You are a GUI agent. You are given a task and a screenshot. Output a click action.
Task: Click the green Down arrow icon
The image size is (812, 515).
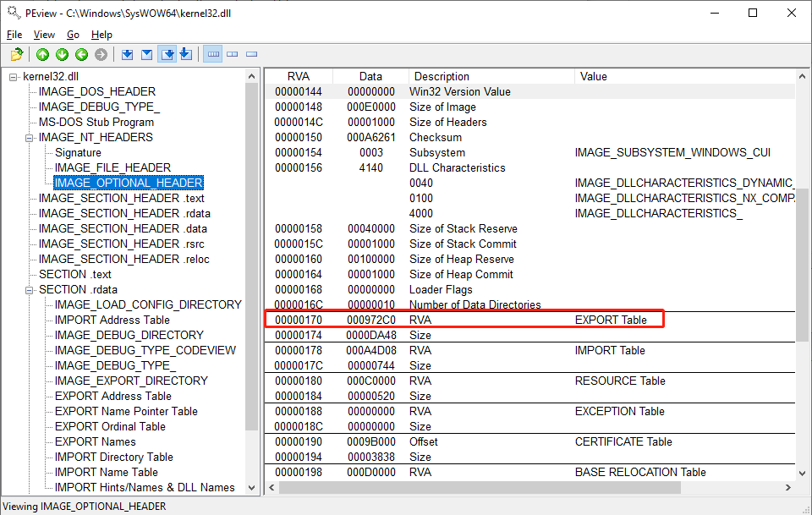click(x=62, y=55)
